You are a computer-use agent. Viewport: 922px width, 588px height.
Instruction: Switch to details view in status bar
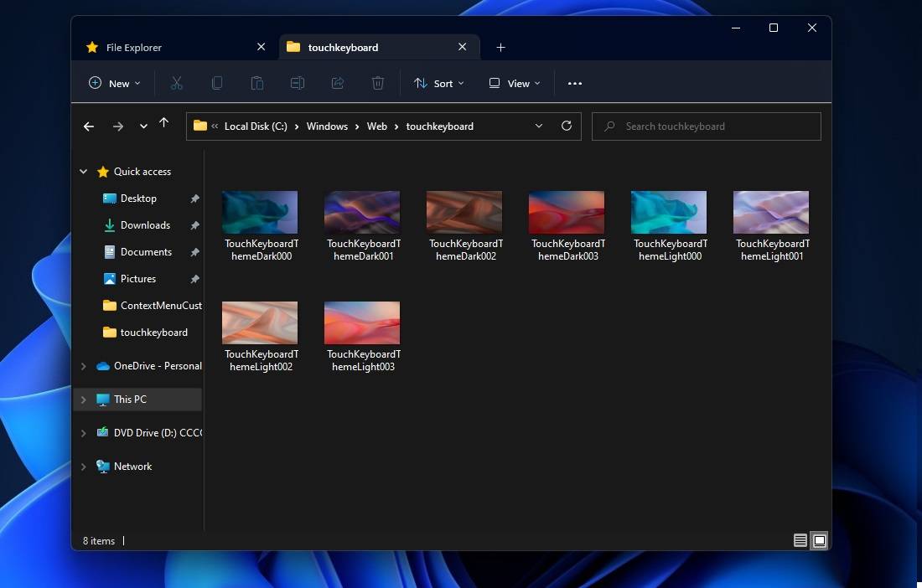[x=800, y=540]
